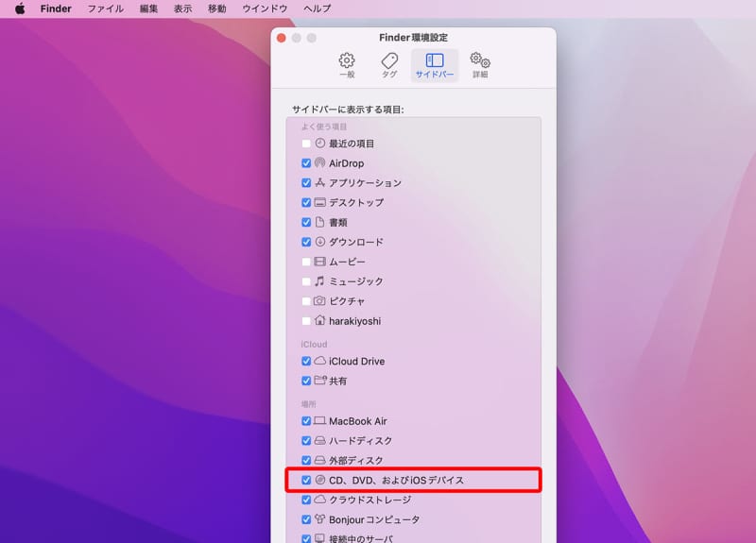Viewport: 756px width, 543px height.
Task: Uncheck the クラウドストレージ checkbox
Action: pos(306,500)
